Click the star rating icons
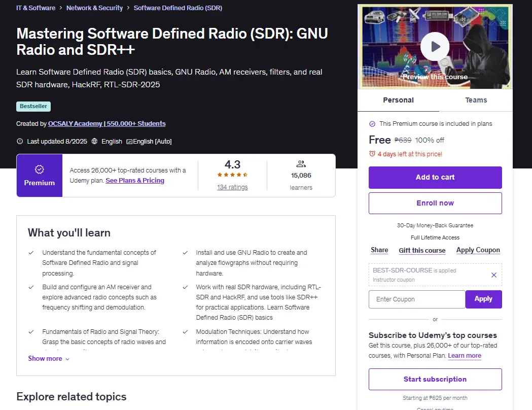This screenshot has width=532, height=410. tap(232, 175)
